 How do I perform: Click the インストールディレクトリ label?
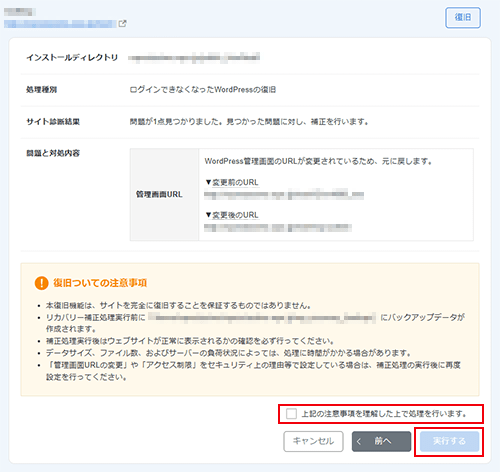(x=72, y=57)
